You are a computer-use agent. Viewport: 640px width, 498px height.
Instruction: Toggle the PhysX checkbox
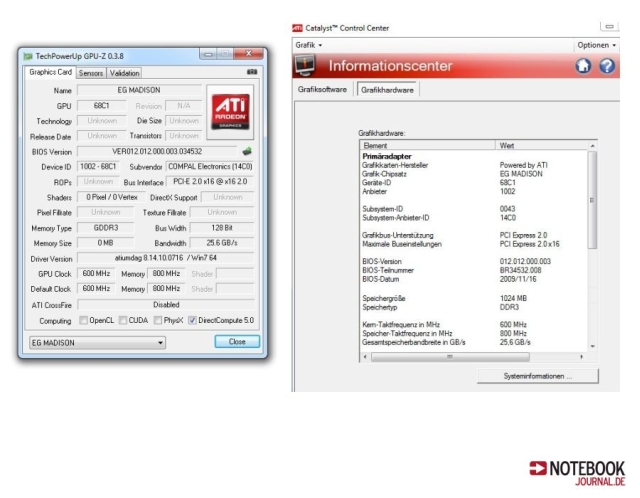(x=158, y=320)
